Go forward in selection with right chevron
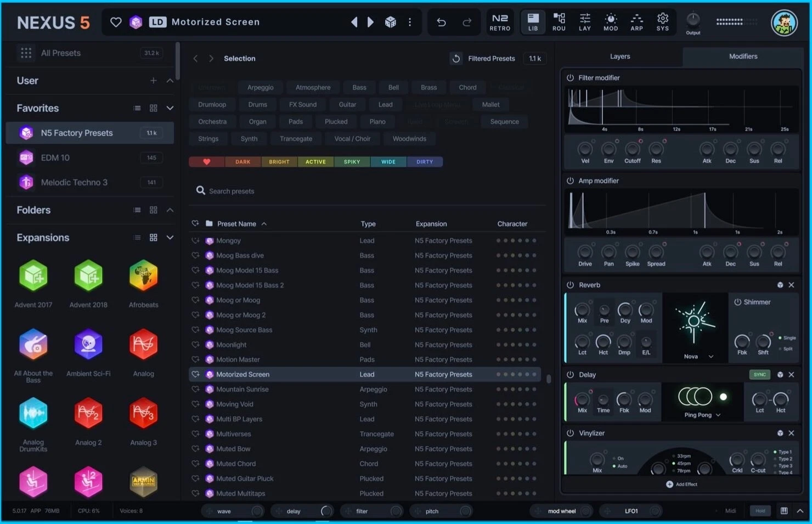The image size is (812, 524). click(211, 58)
